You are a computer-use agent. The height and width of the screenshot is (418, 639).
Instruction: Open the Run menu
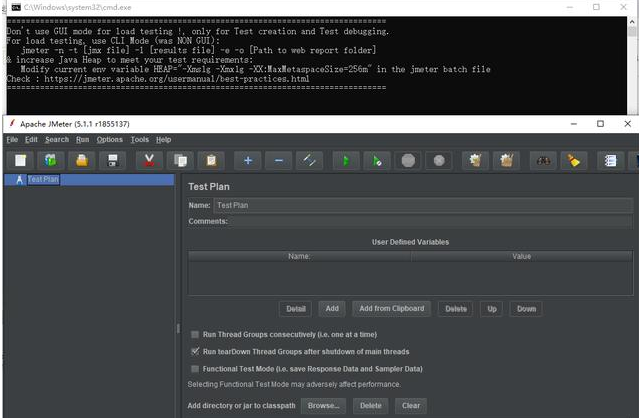(82, 139)
